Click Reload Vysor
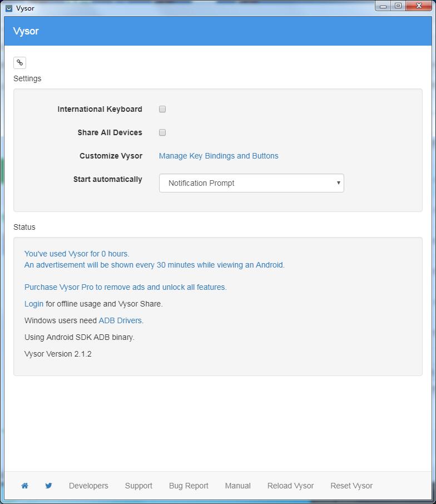The image size is (436, 504). pyautogui.click(x=290, y=486)
